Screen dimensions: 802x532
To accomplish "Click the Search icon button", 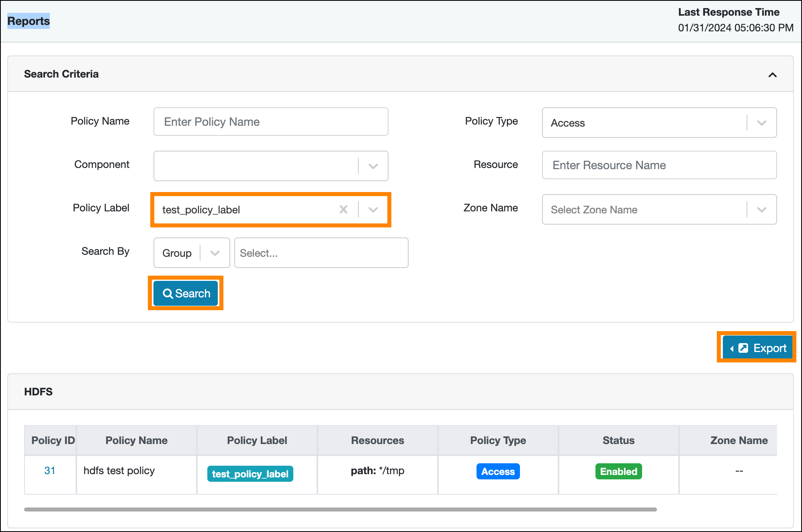I will [x=186, y=293].
